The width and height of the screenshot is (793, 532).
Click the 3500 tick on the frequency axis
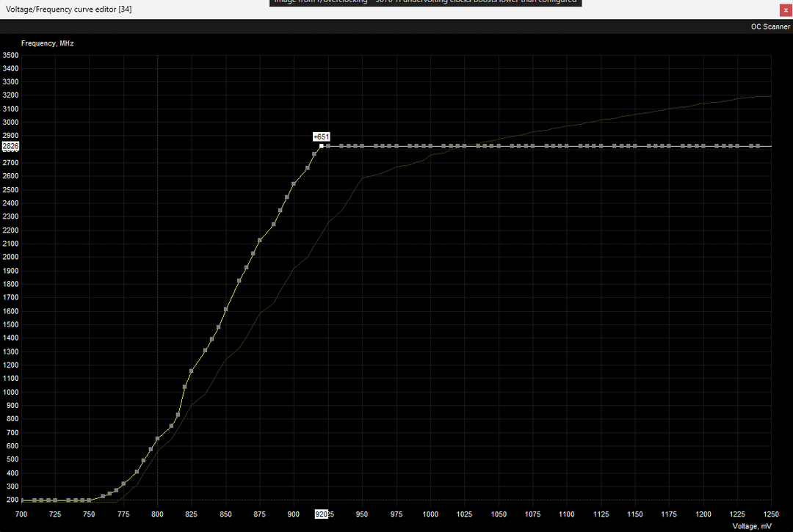click(10, 55)
